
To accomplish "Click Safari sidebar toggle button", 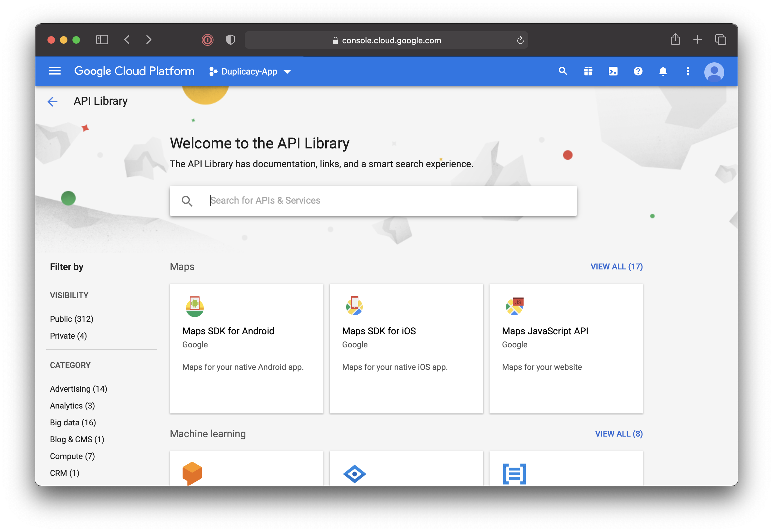I will 102,40.
